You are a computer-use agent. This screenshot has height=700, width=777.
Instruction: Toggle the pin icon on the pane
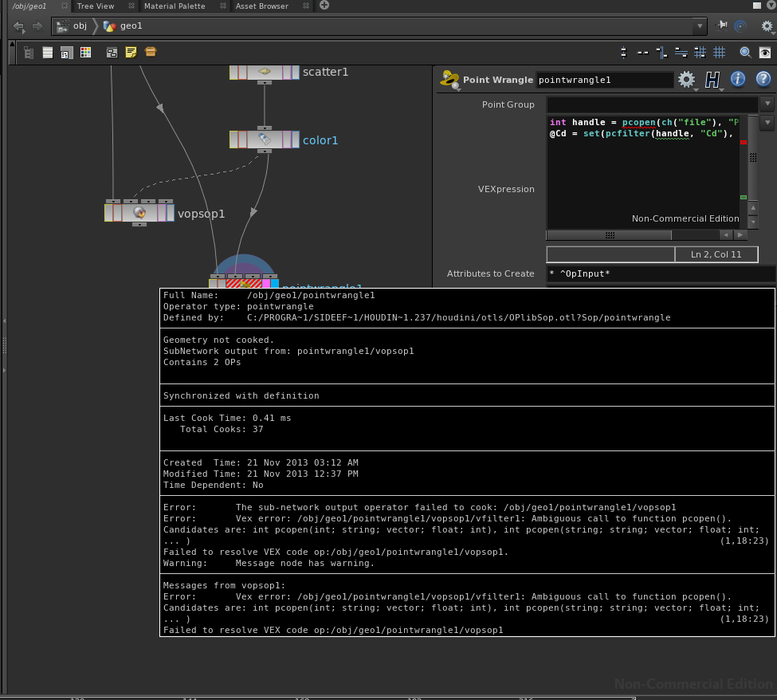tap(722, 26)
